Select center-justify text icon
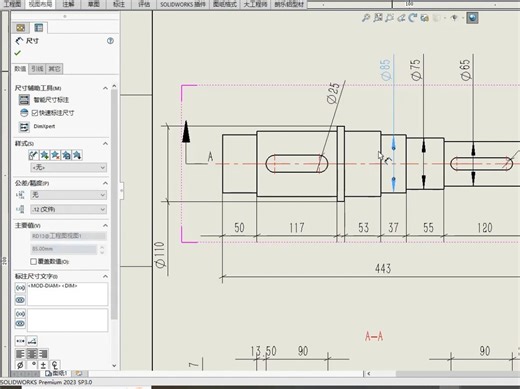The width and height of the screenshot is (520, 389). click(x=32, y=353)
